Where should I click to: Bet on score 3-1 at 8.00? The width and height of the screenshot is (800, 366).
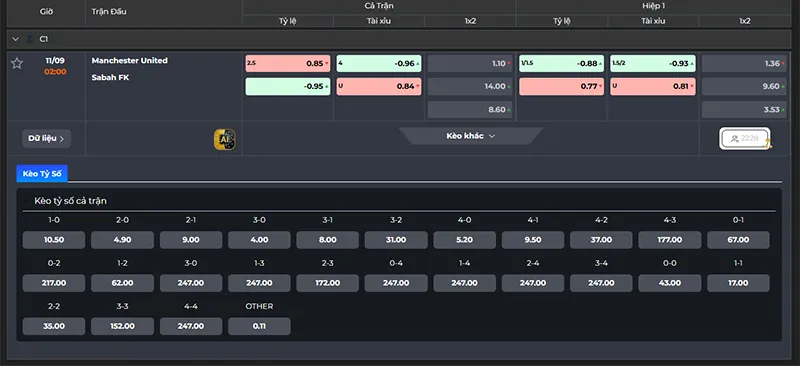328,240
